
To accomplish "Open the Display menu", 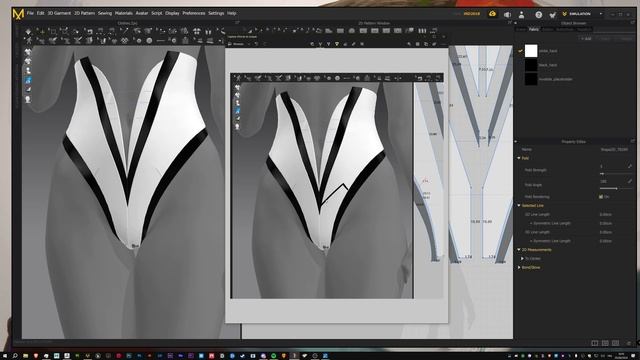I will [172, 13].
